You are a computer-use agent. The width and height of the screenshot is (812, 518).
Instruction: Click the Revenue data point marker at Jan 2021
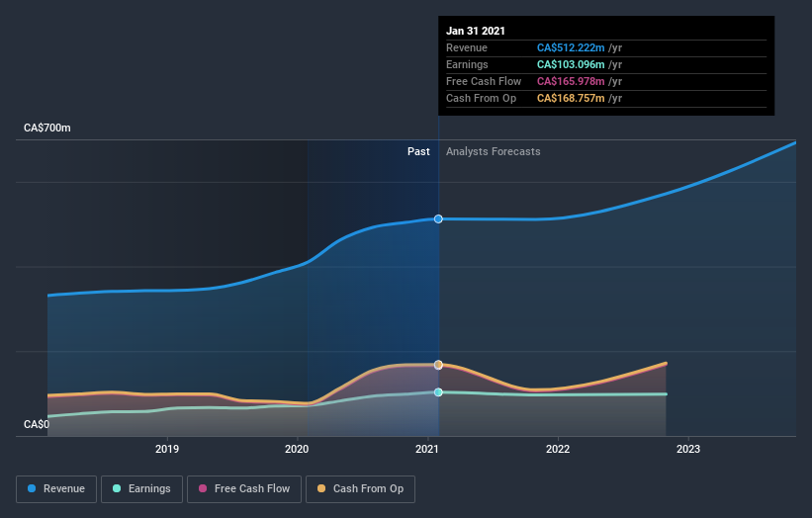pyautogui.click(x=438, y=218)
